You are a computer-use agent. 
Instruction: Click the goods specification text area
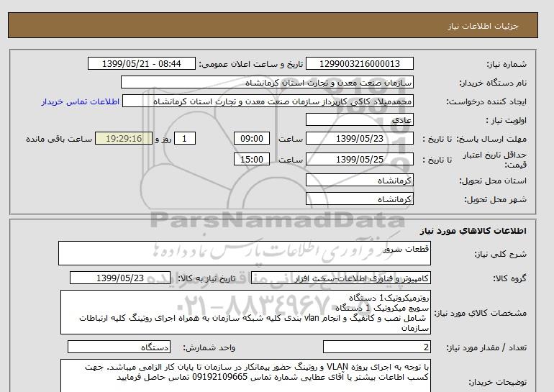tap(245, 312)
